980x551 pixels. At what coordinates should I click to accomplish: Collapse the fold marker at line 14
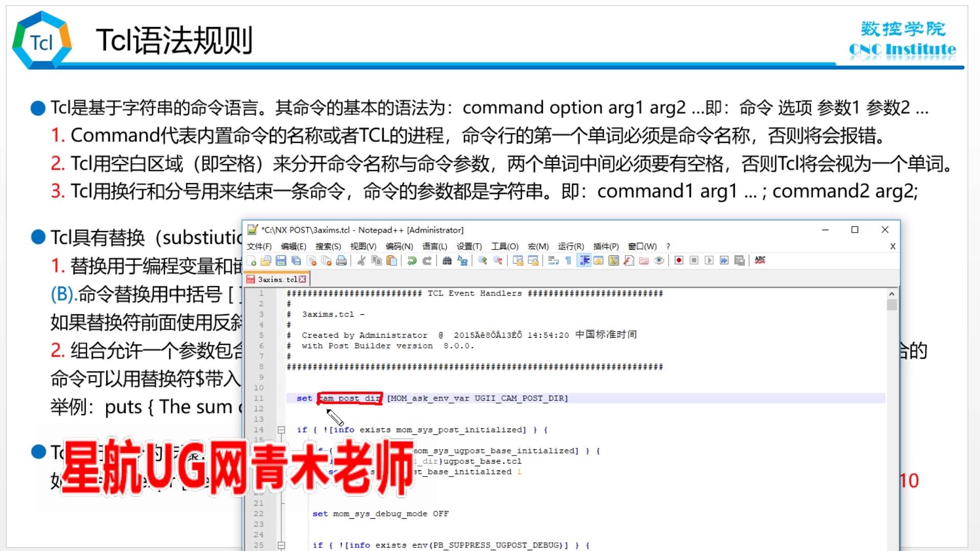281,430
